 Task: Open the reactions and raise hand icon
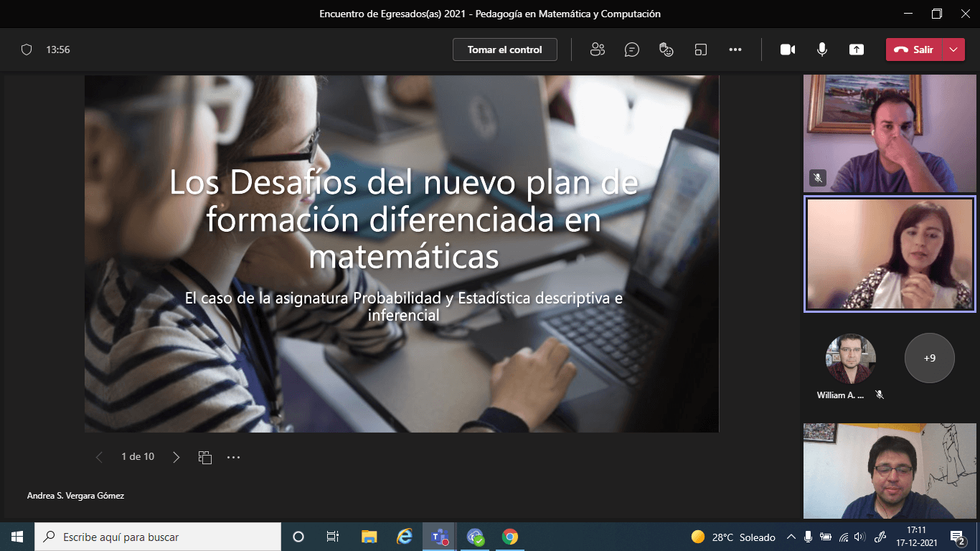(x=666, y=50)
